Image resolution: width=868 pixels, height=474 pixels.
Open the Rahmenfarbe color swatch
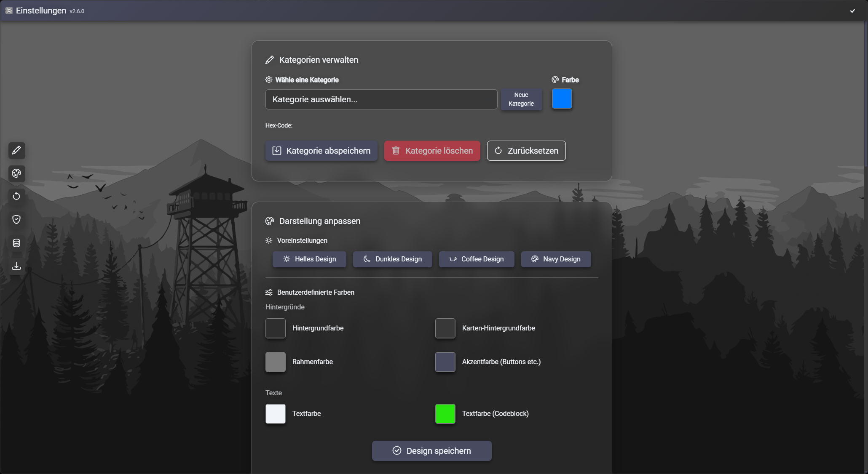275,362
